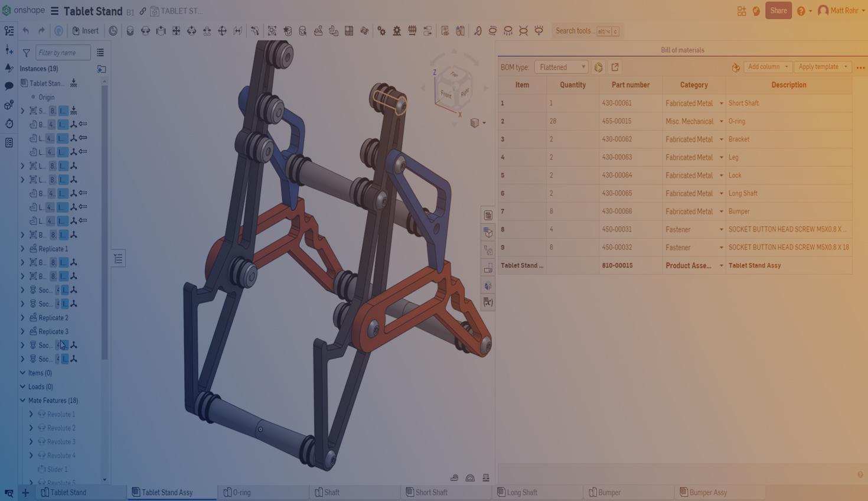Click the Undo arrow in the toolbar

point(26,31)
